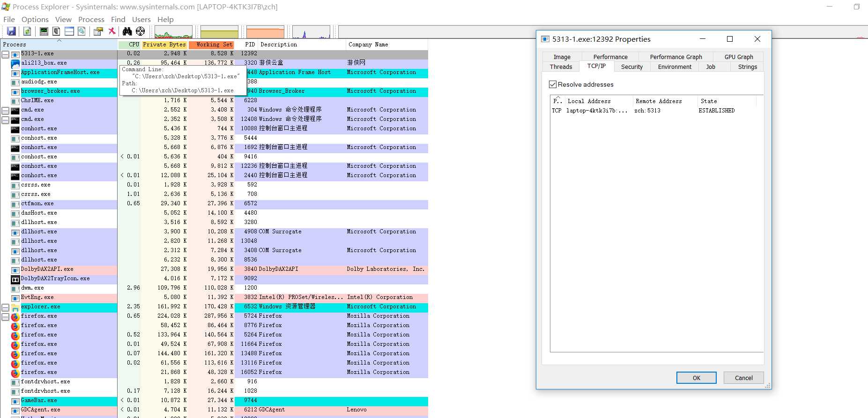Switch to the Threads tab

click(x=561, y=67)
